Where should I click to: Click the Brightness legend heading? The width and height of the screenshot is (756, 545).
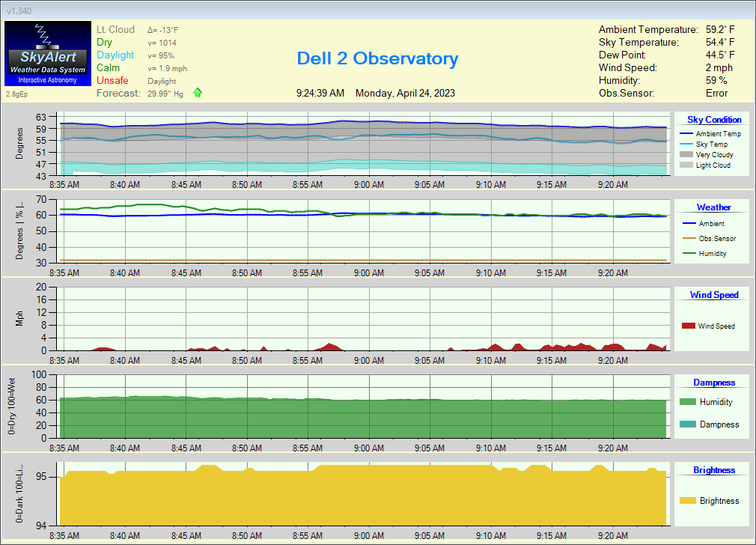click(714, 470)
